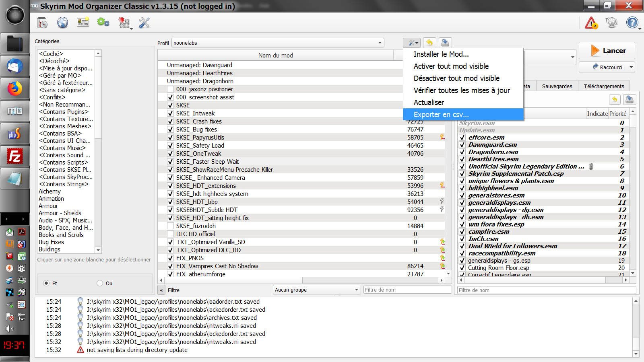
Task: Click the plugin Filtre de nom field
Action: 547,290
